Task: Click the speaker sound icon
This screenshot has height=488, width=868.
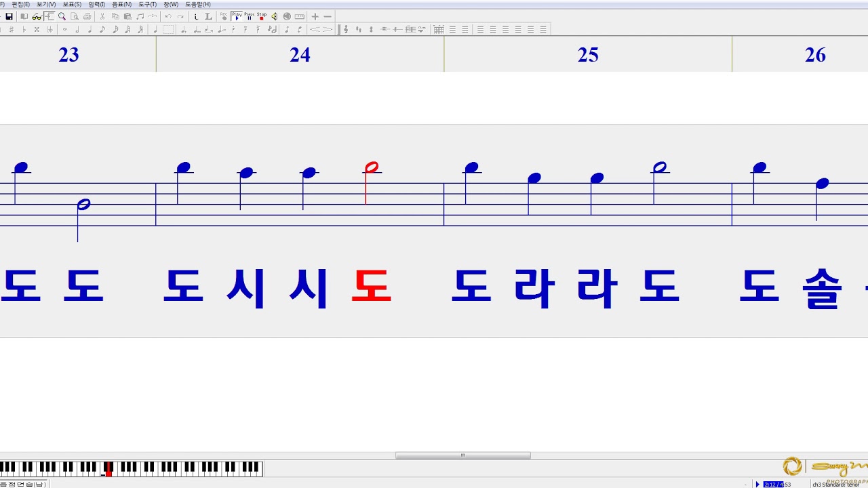Action: tap(274, 16)
